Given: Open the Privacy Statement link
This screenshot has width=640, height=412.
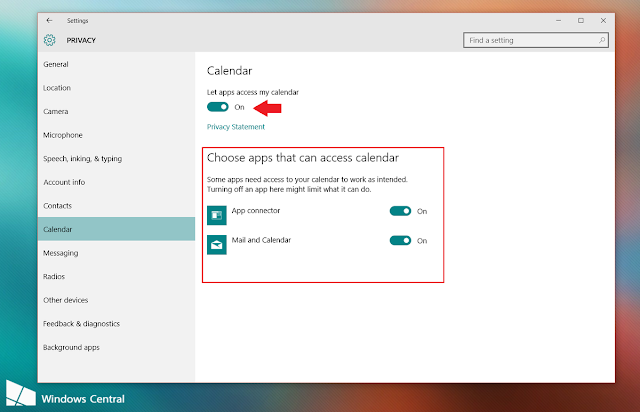Looking at the screenshot, I should point(236,127).
